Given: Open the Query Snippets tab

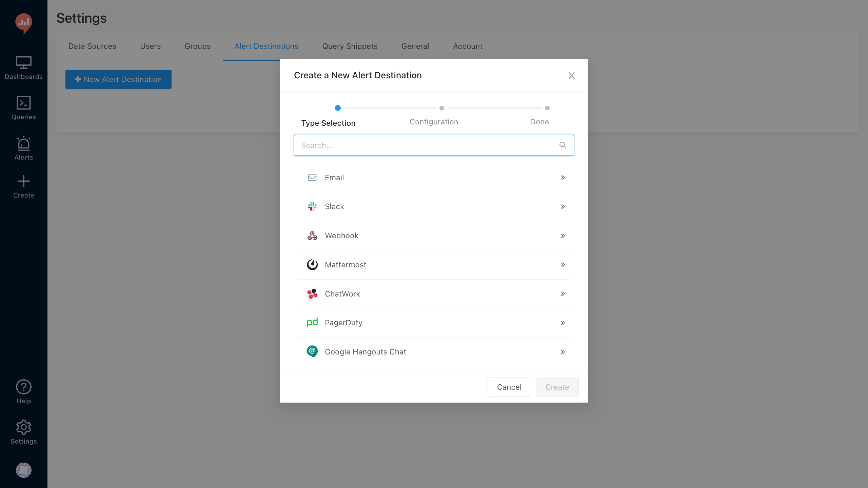Looking at the screenshot, I should point(350,46).
